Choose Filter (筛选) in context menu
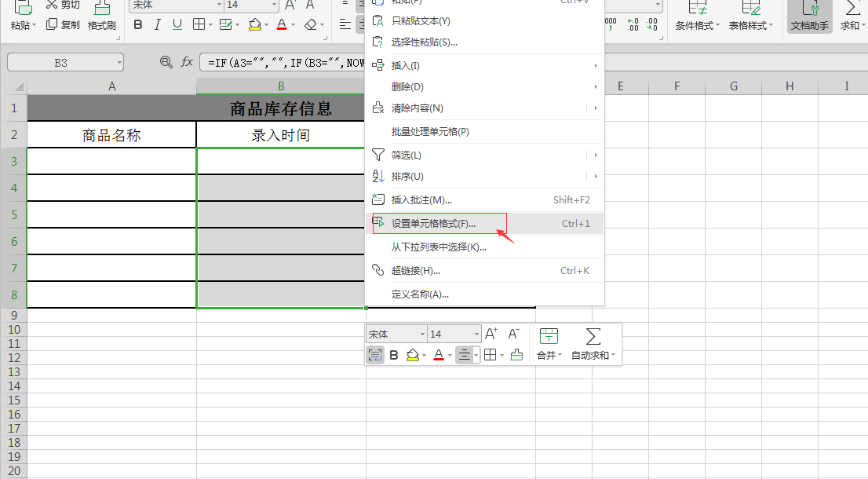868x479 pixels. click(x=484, y=155)
